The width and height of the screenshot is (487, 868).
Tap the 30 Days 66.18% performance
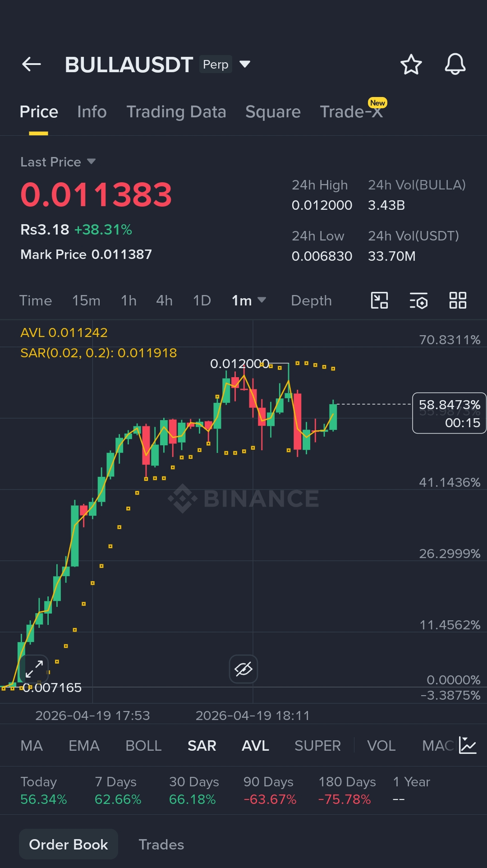194,790
